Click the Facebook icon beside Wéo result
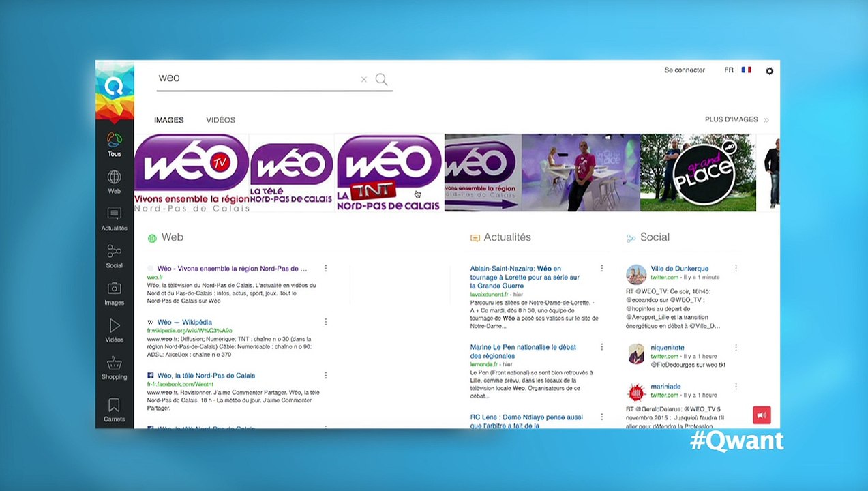868x491 pixels. [x=151, y=376]
